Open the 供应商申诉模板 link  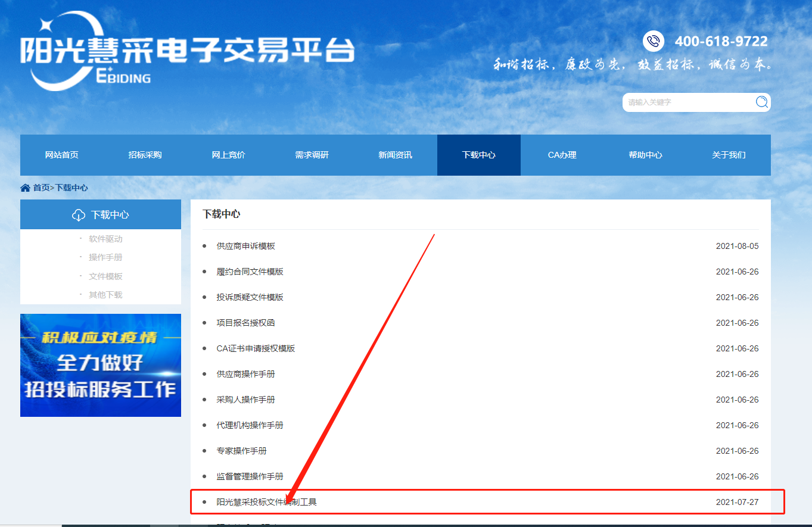245,246
